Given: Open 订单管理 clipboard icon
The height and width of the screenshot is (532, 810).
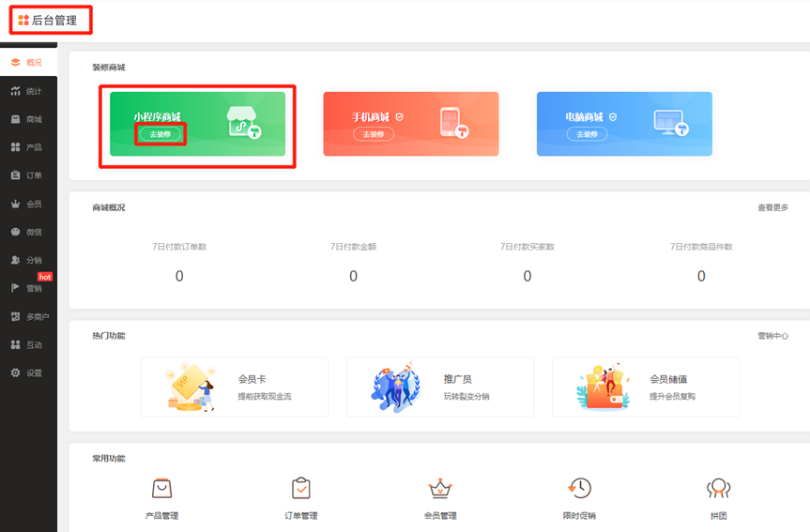Looking at the screenshot, I should point(300,488).
